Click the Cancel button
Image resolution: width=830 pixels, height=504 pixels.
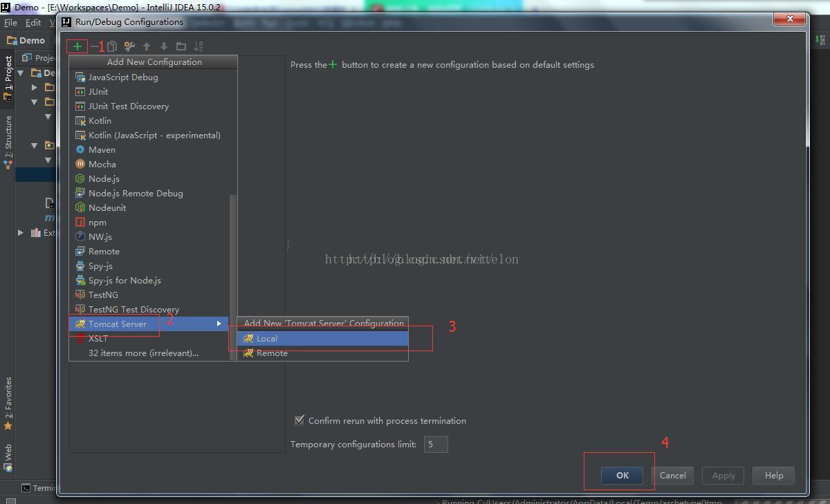pyautogui.click(x=672, y=475)
